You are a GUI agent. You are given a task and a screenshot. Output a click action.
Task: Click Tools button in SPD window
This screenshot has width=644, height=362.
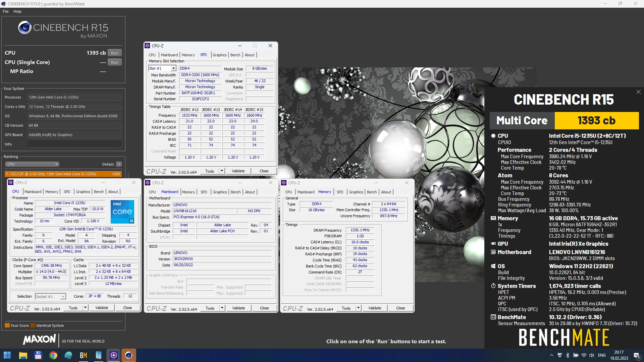pos(209,171)
